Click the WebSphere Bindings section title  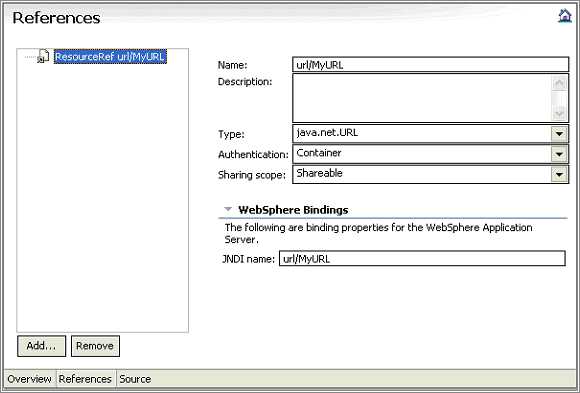click(293, 210)
